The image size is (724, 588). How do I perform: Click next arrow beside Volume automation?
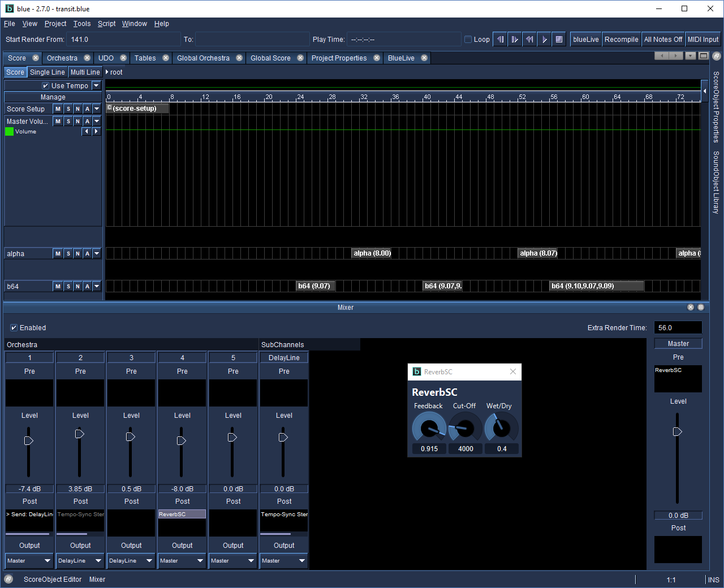tap(96, 131)
